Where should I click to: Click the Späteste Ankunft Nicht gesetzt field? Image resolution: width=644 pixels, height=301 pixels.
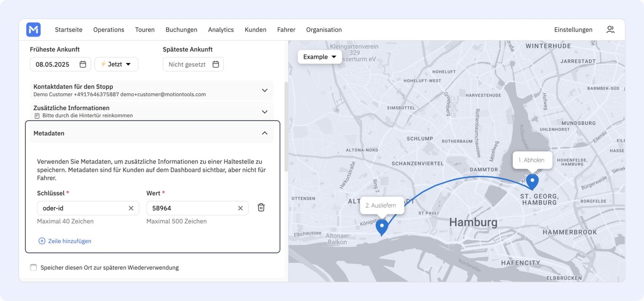tap(193, 64)
